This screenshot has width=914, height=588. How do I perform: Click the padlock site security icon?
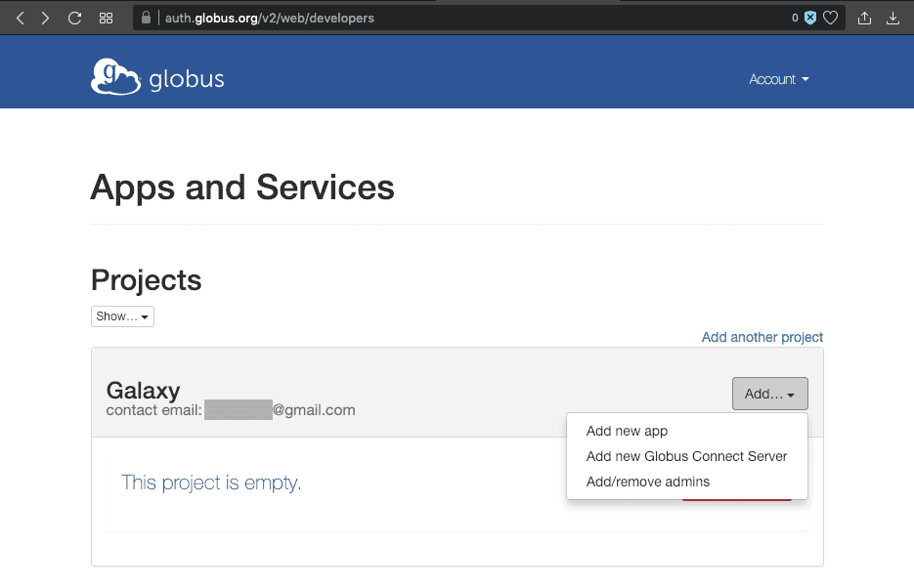pos(147,18)
